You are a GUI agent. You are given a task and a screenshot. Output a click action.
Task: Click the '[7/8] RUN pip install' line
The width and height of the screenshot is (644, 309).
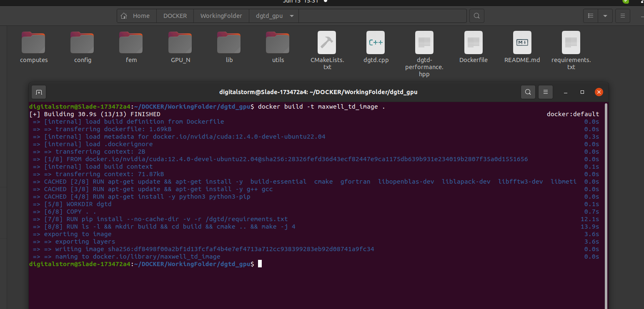tap(160, 219)
